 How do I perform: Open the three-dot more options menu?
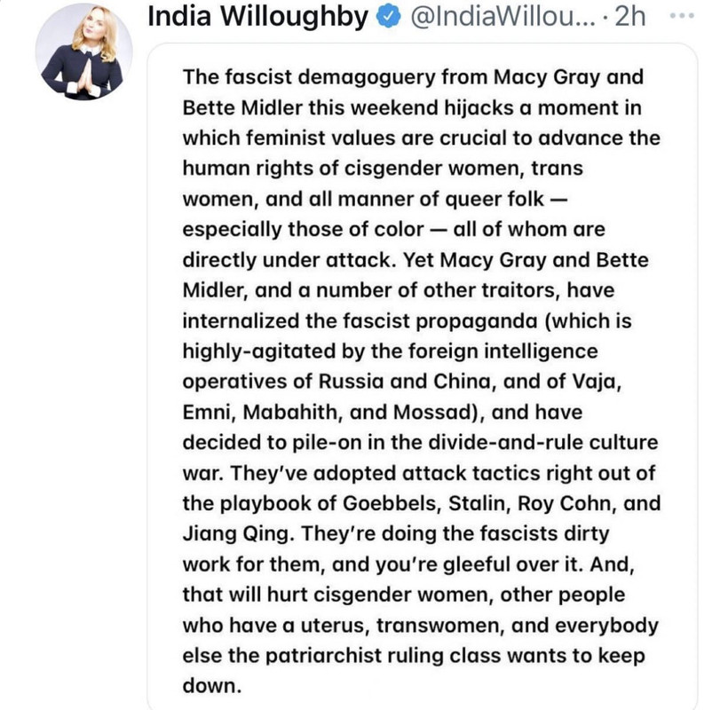click(x=682, y=16)
